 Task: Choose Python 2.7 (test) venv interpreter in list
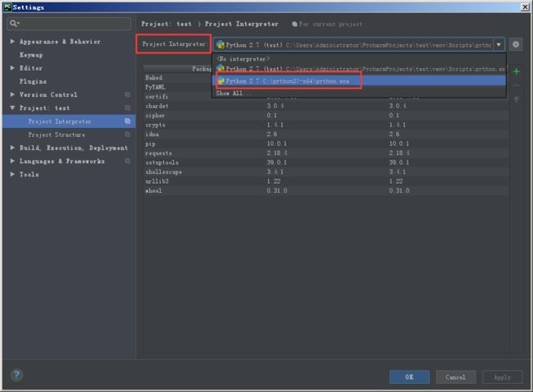359,69
